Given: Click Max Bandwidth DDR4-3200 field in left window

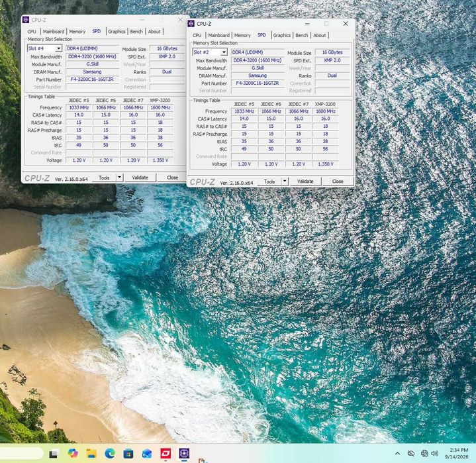Looking at the screenshot, I should point(92,56).
